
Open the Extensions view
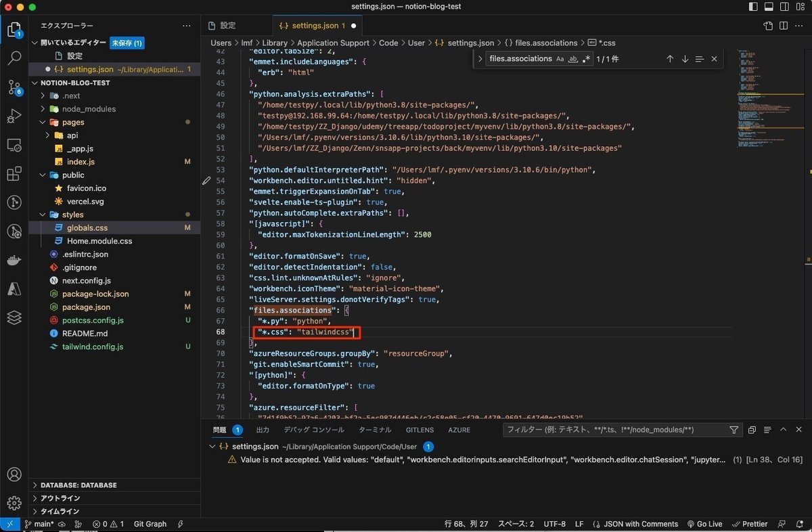pyautogui.click(x=14, y=174)
